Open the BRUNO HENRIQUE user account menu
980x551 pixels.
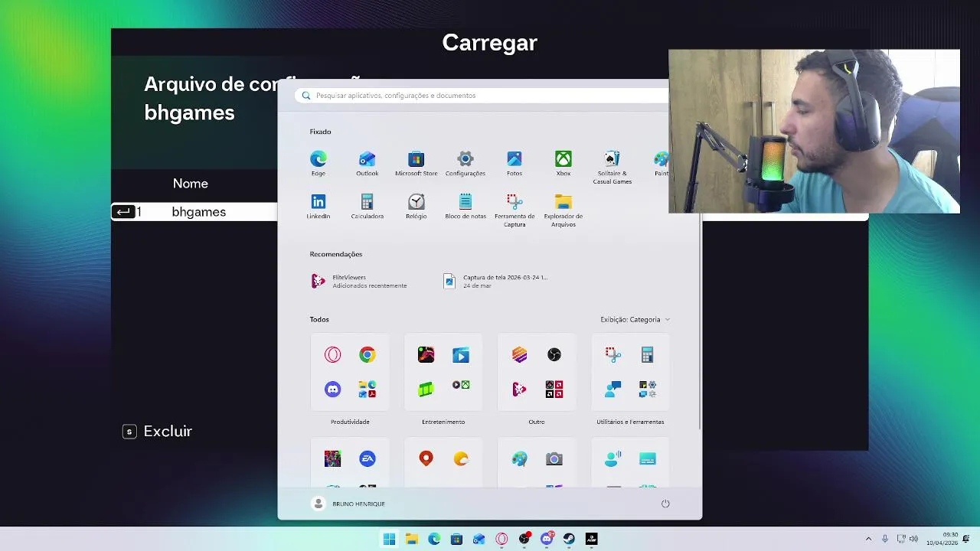[349, 504]
